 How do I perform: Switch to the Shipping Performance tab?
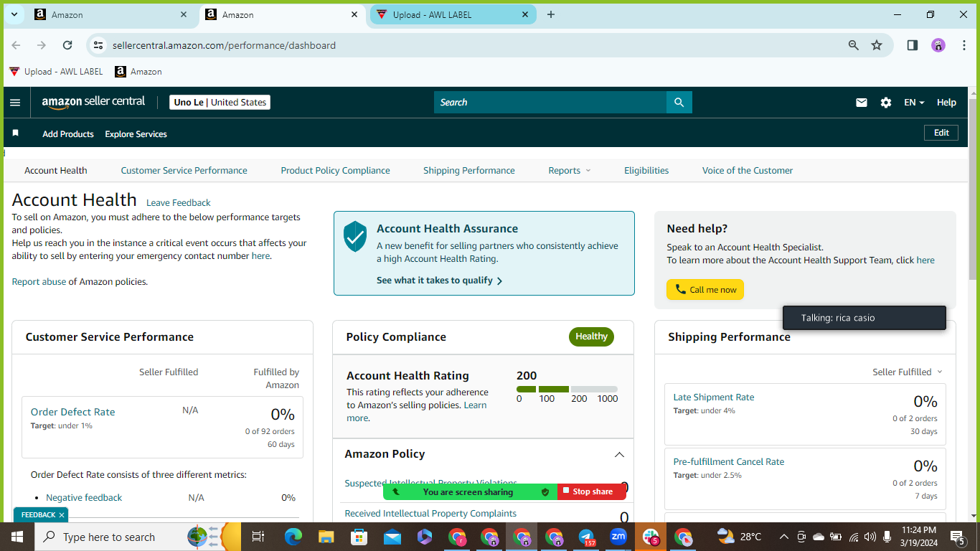click(469, 171)
